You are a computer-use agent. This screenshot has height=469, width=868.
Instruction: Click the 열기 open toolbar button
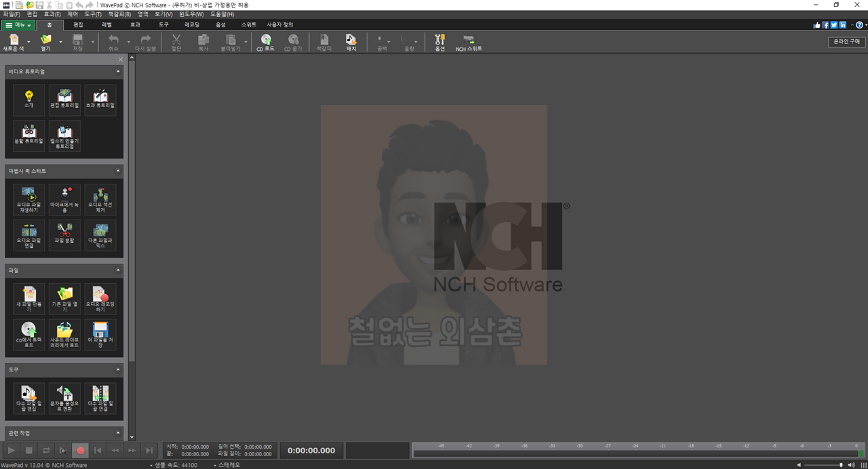pos(46,43)
